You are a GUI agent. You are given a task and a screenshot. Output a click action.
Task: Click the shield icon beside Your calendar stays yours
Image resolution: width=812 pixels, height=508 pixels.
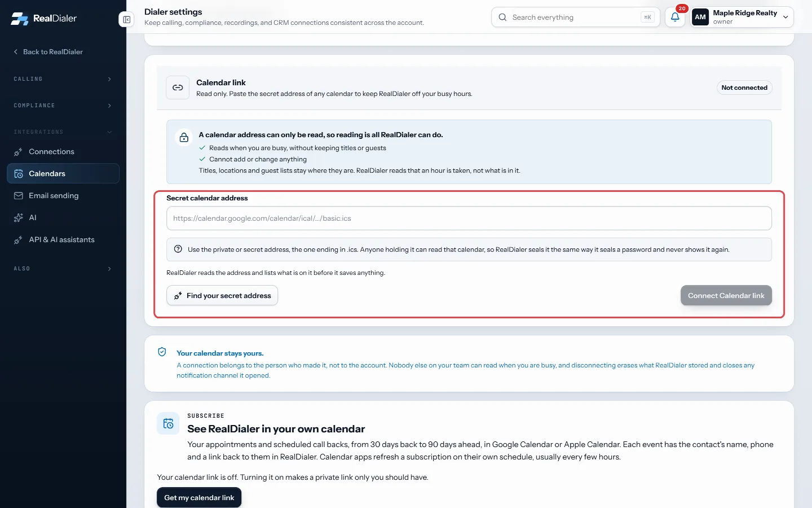(x=162, y=352)
